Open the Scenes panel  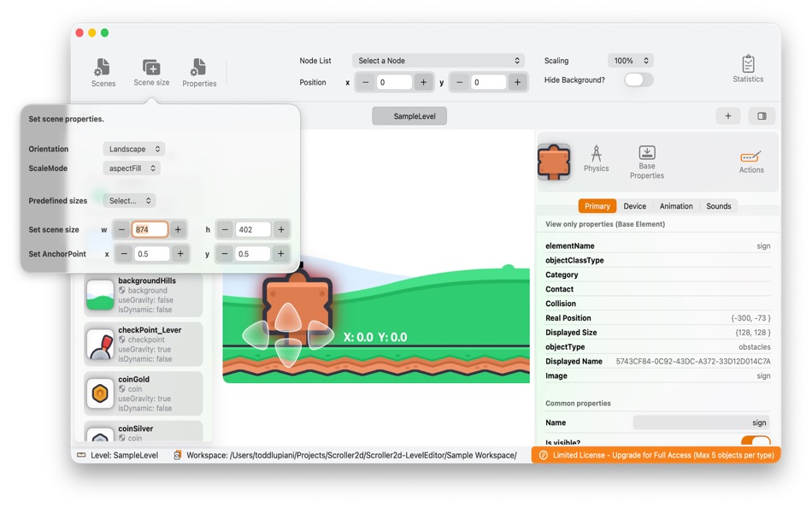pos(103,72)
